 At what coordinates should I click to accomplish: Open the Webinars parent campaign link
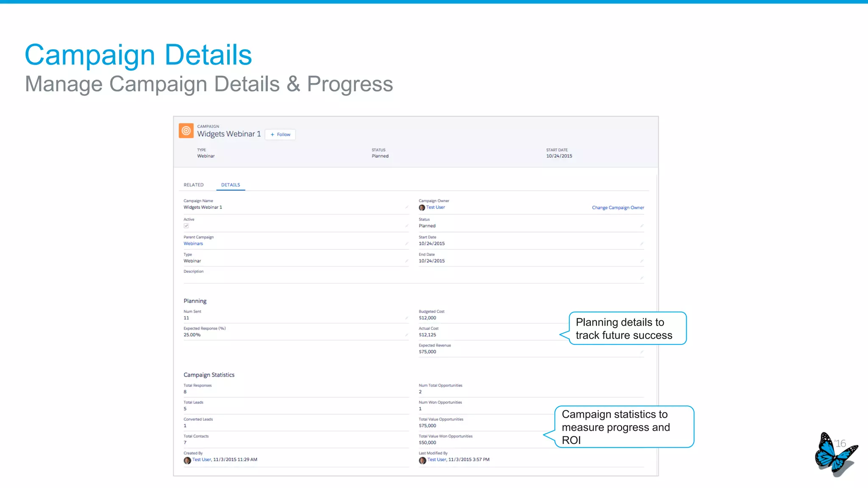pos(193,244)
